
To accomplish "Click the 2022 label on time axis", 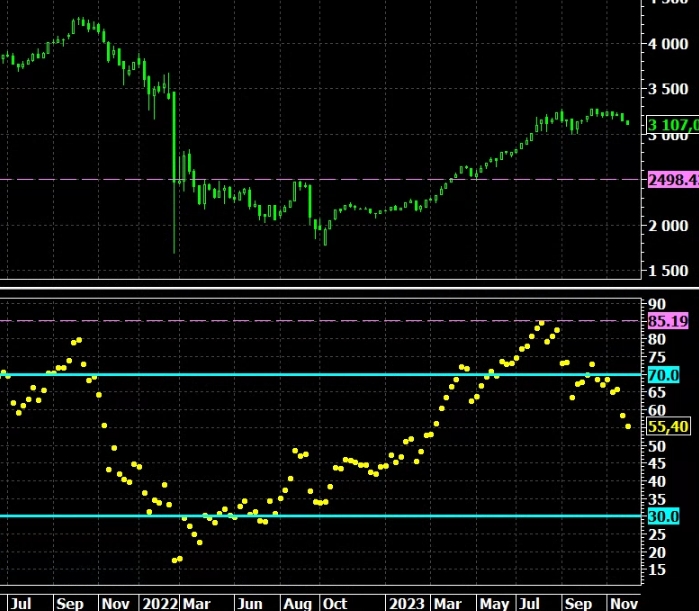I will coord(160,603).
